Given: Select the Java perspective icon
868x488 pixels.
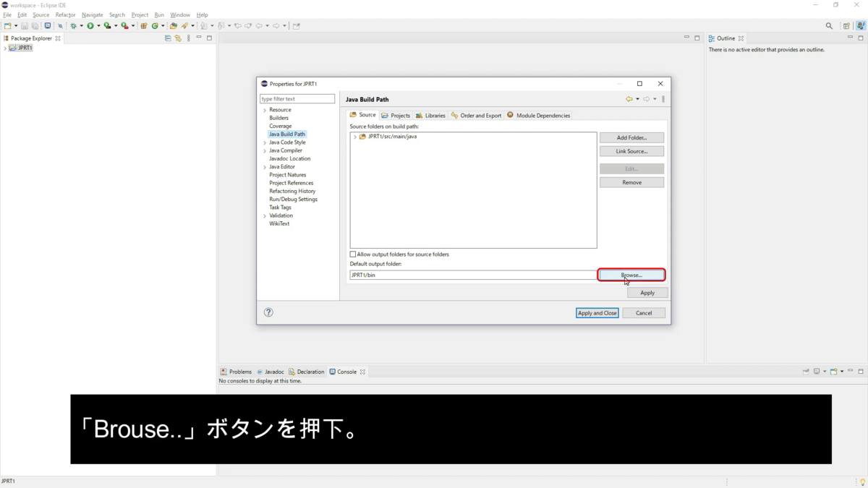Looking at the screenshot, I should [x=860, y=25].
